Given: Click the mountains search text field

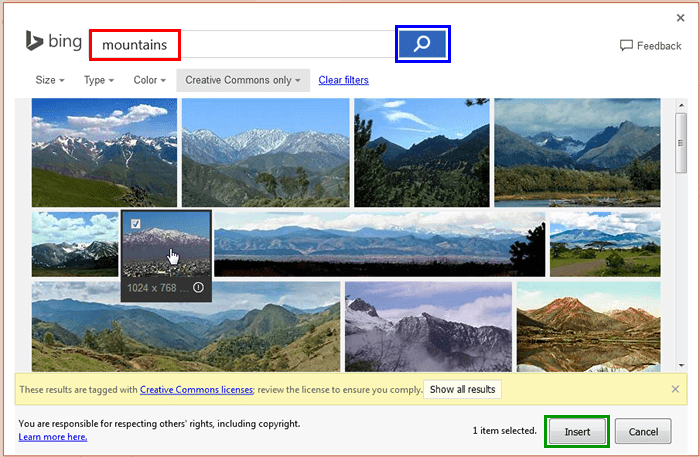Looking at the screenshot, I should coord(242,44).
